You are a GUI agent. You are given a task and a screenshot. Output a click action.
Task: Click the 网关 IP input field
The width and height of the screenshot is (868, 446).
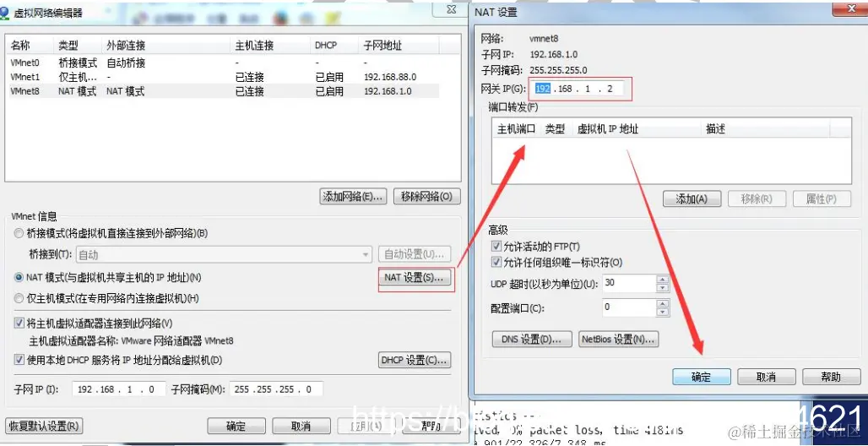click(x=578, y=89)
